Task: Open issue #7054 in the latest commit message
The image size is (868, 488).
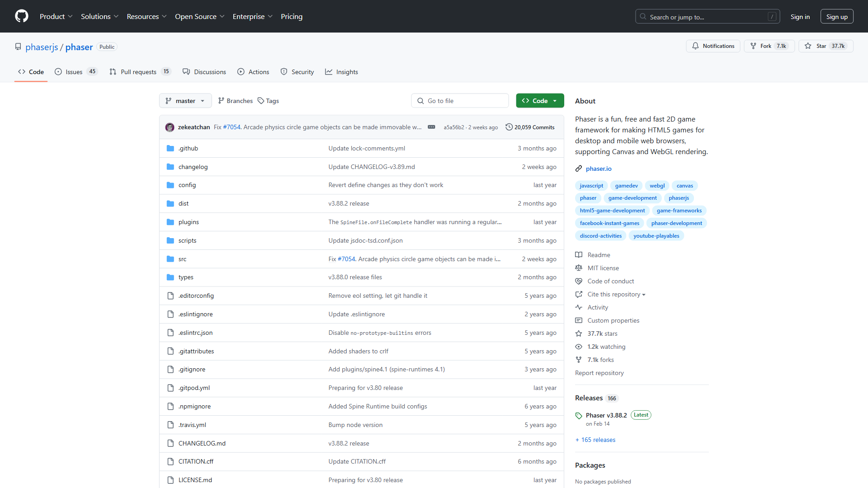Action: pyautogui.click(x=232, y=127)
